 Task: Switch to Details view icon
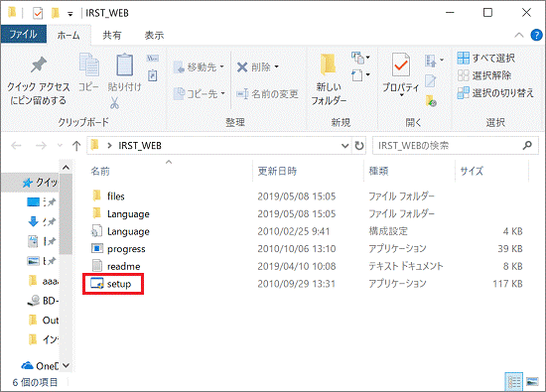[x=514, y=381]
